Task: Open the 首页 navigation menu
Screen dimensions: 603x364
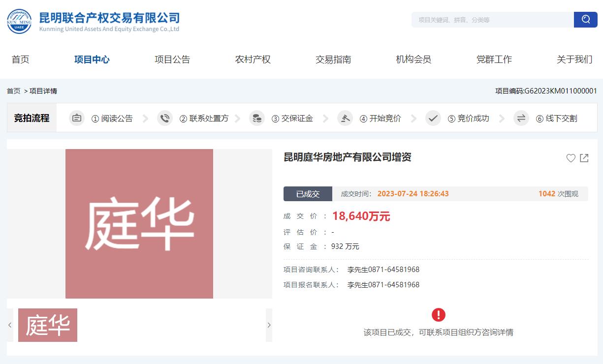Action: [x=21, y=60]
